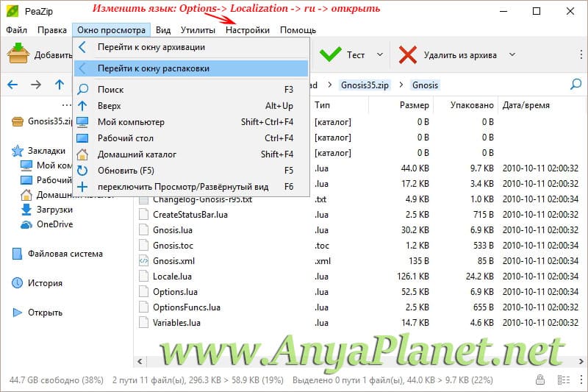Screen dimensions: 588x392
Task: Open the dropdown arrow next to Тест
Action: coord(380,54)
